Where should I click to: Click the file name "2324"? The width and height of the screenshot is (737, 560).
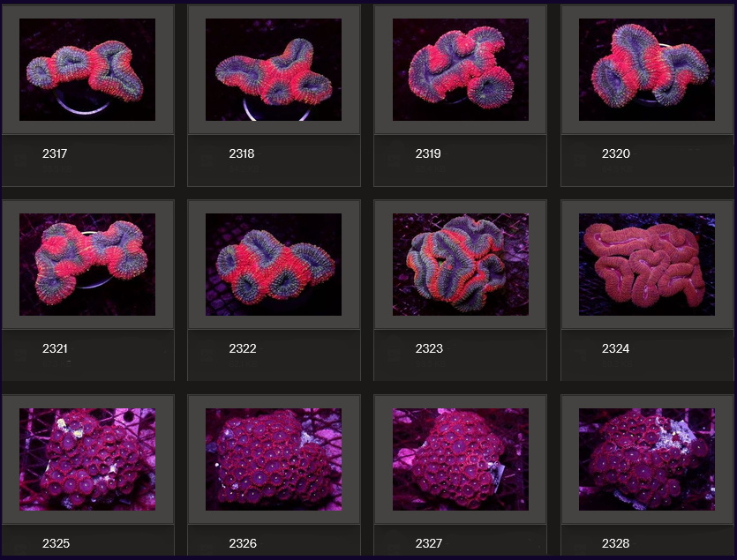[x=616, y=348]
